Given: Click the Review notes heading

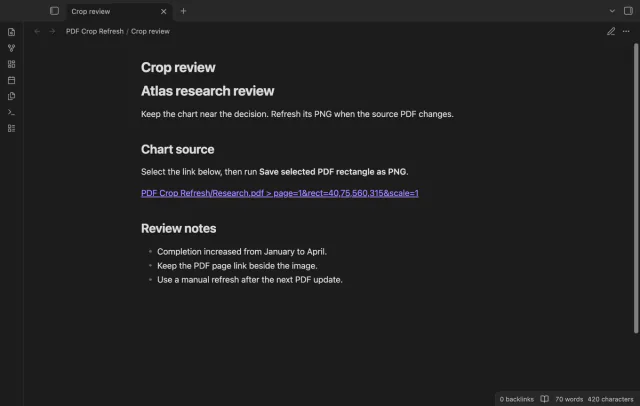Looking at the screenshot, I should pyautogui.click(x=178, y=229).
